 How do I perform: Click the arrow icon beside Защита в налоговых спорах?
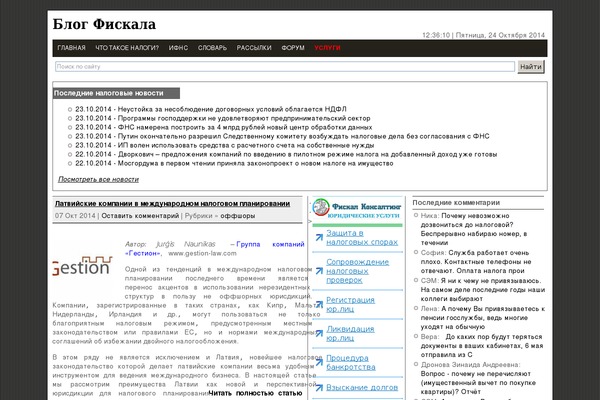tap(318, 237)
